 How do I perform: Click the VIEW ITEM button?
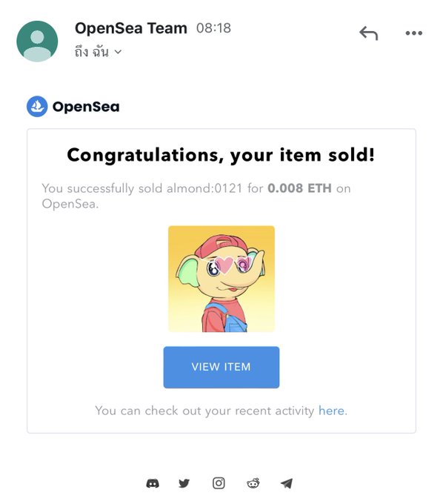pyautogui.click(x=221, y=367)
